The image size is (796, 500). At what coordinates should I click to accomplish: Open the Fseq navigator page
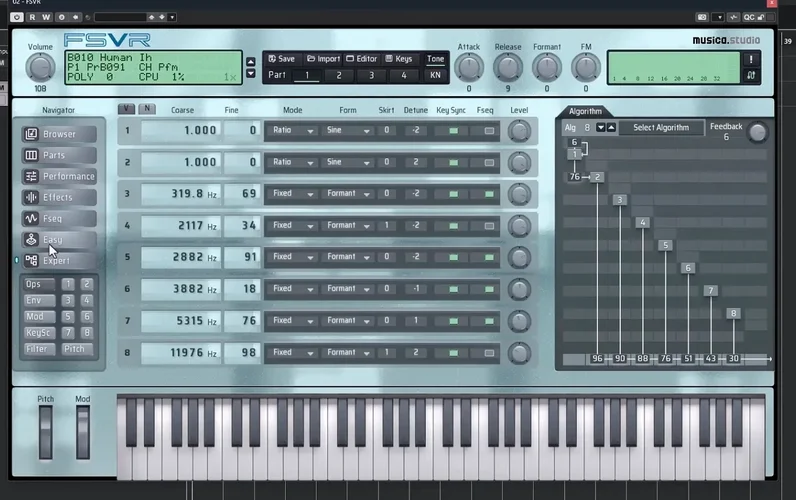pos(59,219)
